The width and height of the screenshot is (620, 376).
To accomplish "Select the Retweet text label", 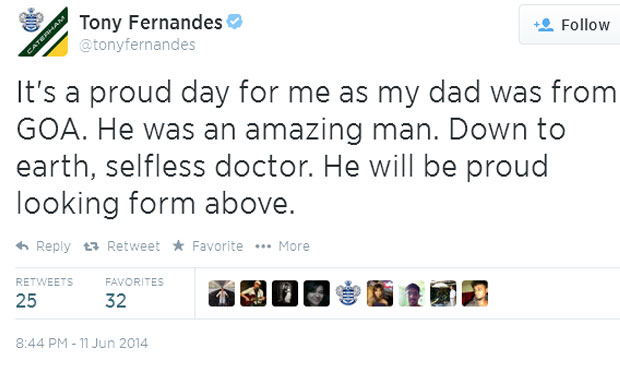I will tap(133, 246).
